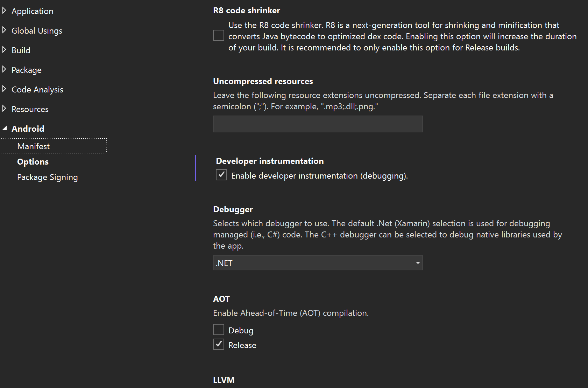
Task: Enable the R8 code shrinker
Action: (218, 35)
